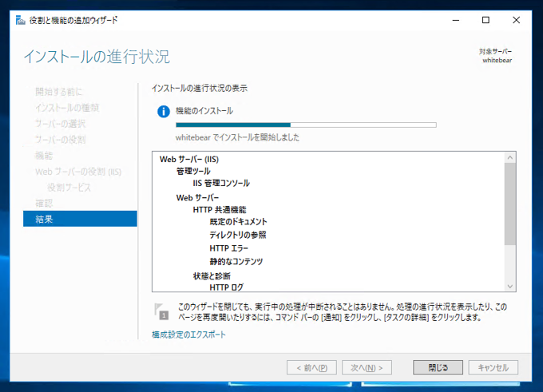
Task: Select the サーバーの役割 sidebar step
Action: point(60,140)
